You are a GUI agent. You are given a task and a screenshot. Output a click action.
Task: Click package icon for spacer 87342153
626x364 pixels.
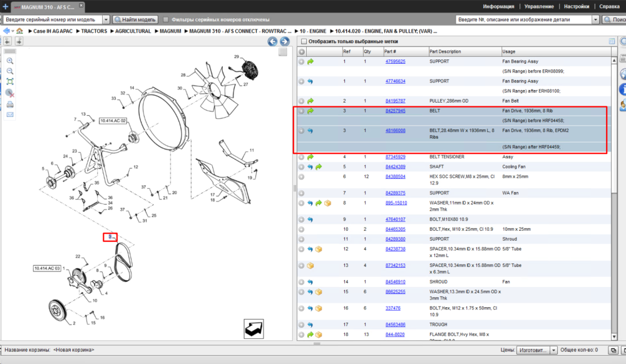point(310,266)
